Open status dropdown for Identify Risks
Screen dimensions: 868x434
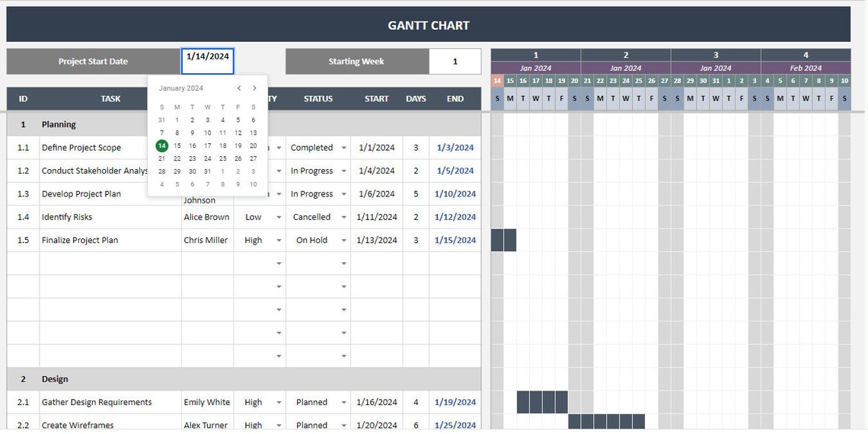pos(343,218)
